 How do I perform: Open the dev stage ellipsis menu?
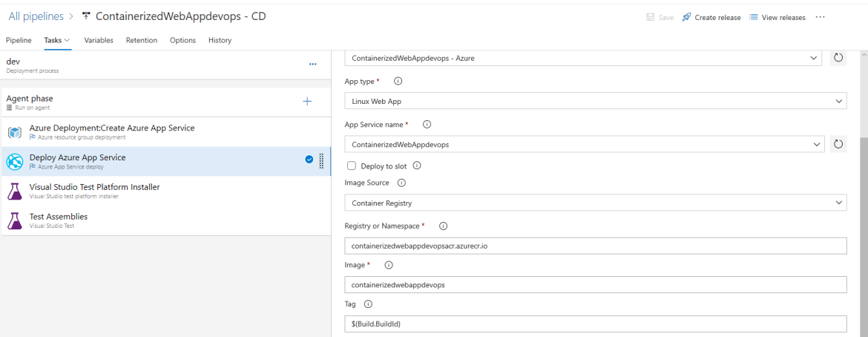[x=313, y=65]
